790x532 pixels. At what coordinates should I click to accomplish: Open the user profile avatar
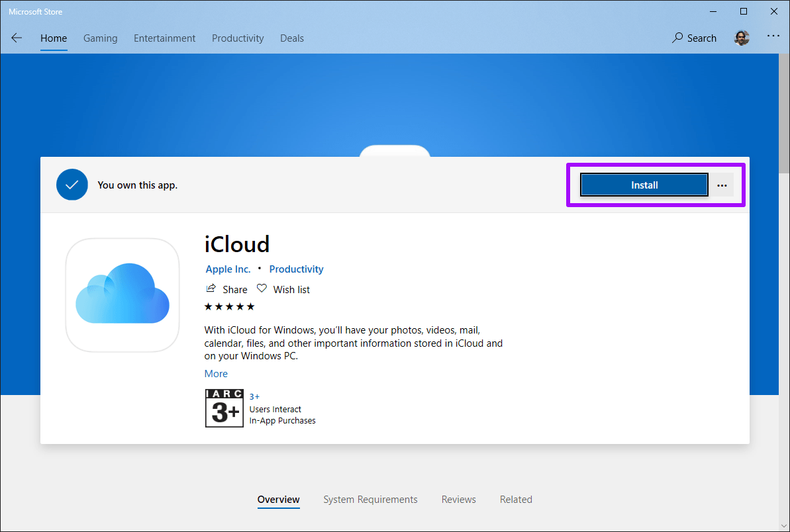click(742, 38)
